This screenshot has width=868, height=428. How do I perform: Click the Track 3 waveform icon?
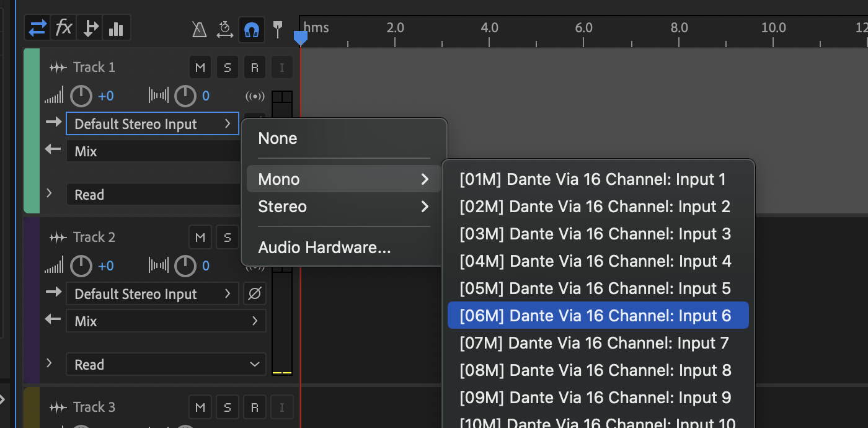pyautogui.click(x=58, y=408)
